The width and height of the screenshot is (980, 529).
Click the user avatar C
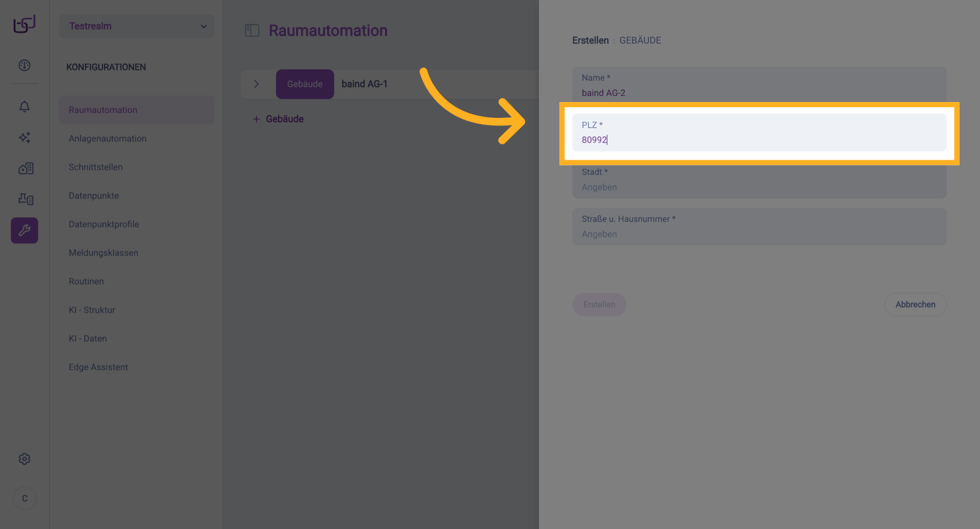pyautogui.click(x=24, y=498)
